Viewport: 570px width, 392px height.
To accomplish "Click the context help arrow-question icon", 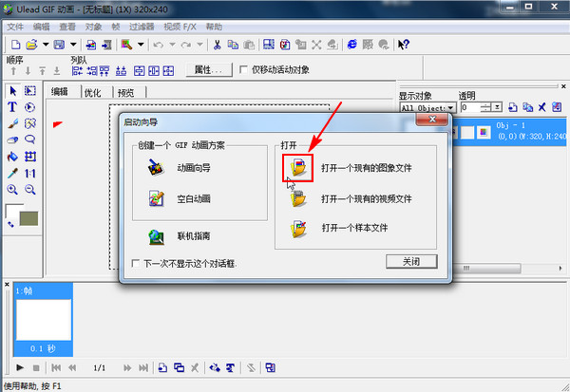I will [x=404, y=45].
